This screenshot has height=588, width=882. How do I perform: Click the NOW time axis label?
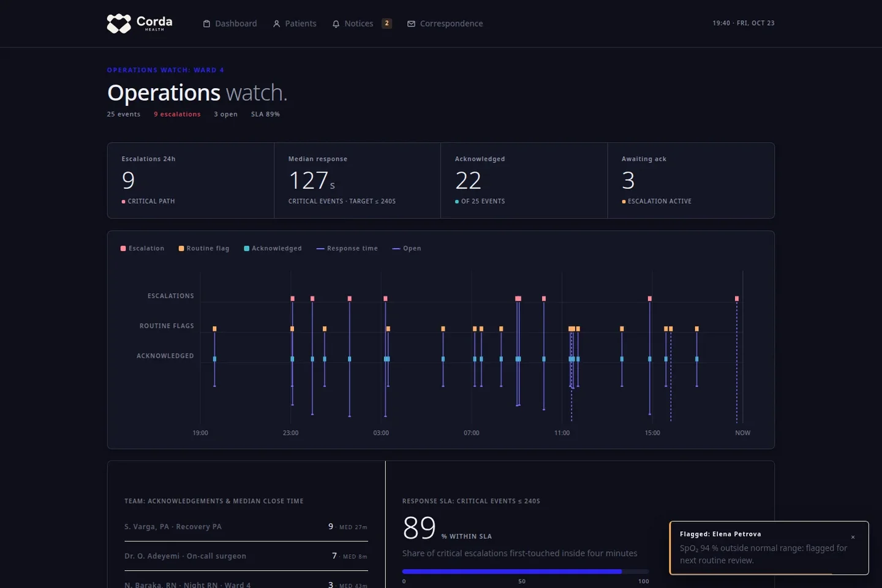[743, 433]
